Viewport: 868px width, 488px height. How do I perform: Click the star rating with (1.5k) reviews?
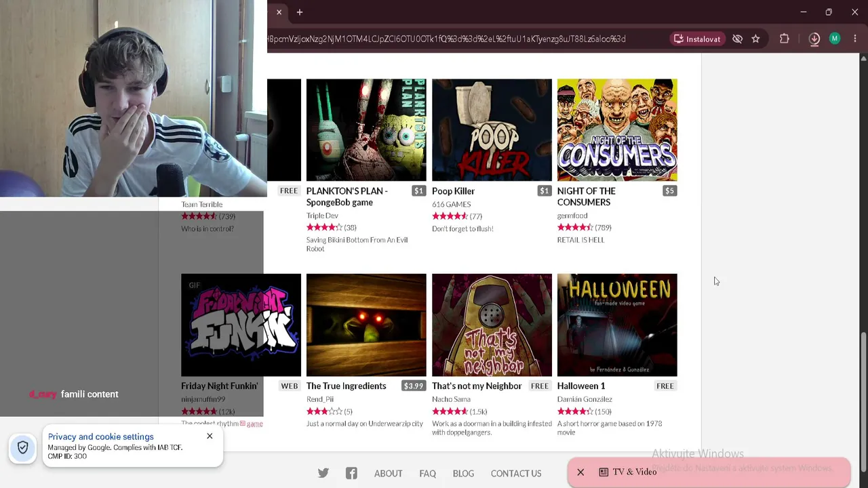pos(460,411)
